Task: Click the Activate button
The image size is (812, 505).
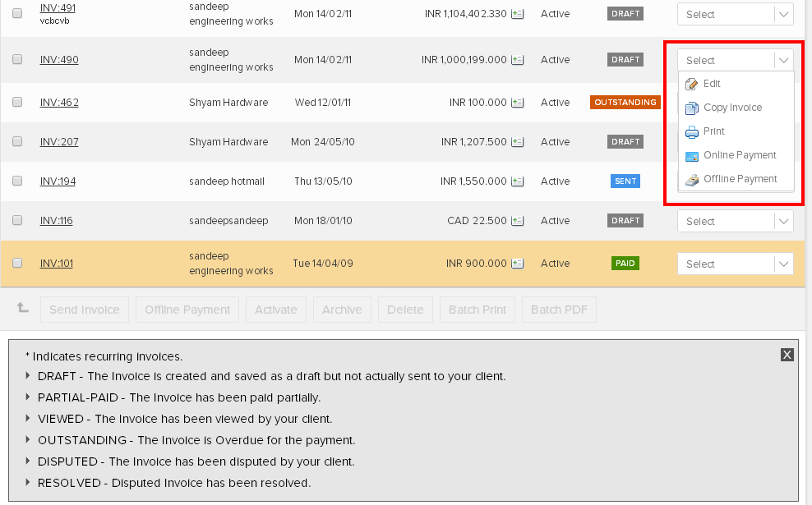Action: point(276,310)
